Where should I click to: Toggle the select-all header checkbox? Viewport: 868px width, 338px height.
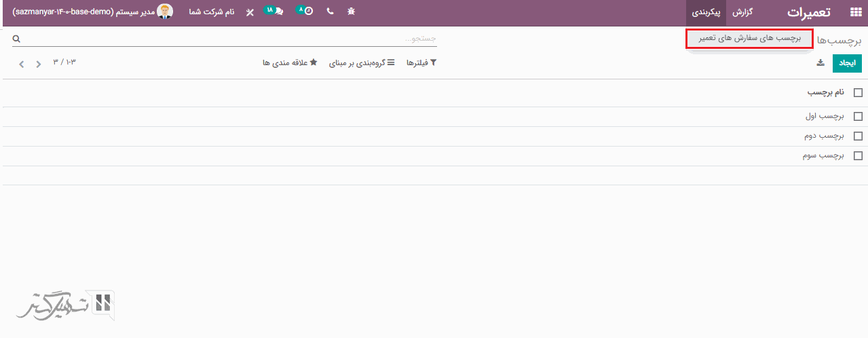click(x=858, y=93)
